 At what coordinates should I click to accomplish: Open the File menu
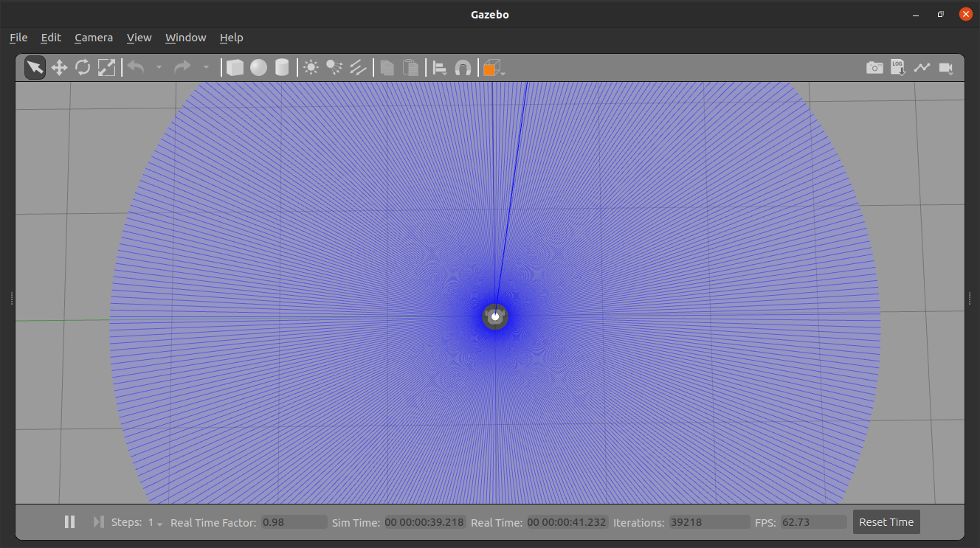tap(18, 38)
